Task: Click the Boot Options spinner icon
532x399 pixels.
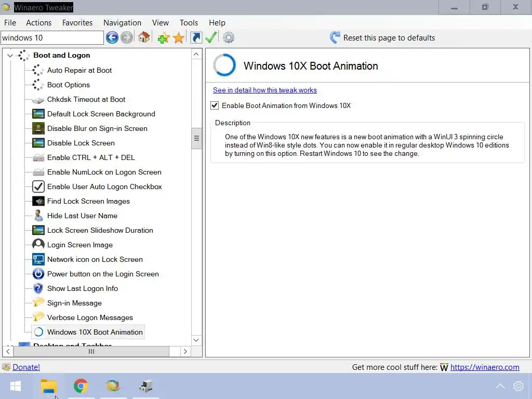Action: [x=38, y=85]
